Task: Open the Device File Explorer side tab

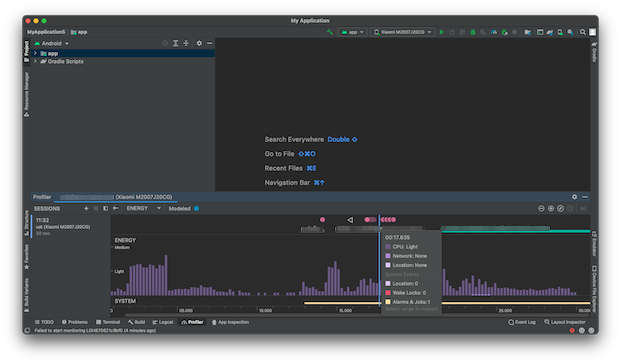Action: pyautogui.click(x=594, y=289)
